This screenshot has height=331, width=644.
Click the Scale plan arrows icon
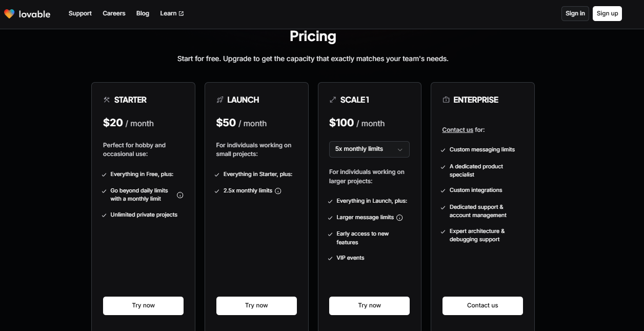coord(333,100)
